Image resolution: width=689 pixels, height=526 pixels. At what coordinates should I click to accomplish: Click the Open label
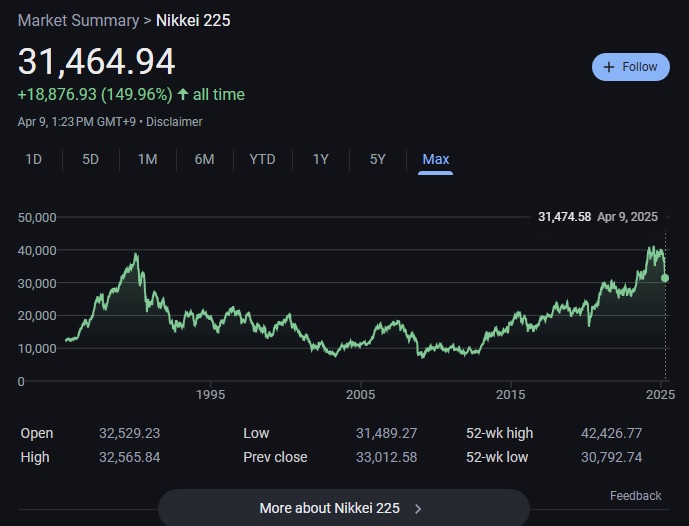tap(37, 433)
